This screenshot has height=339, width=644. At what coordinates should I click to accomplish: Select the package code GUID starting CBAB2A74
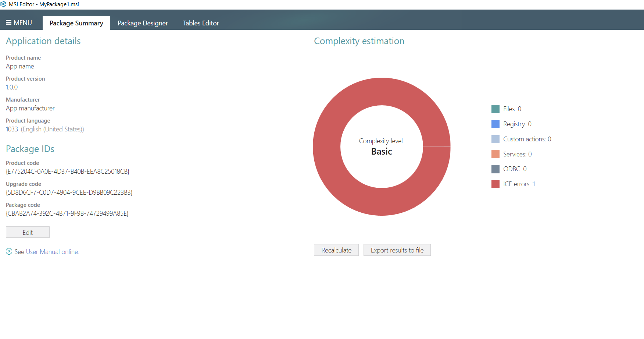[x=67, y=213]
